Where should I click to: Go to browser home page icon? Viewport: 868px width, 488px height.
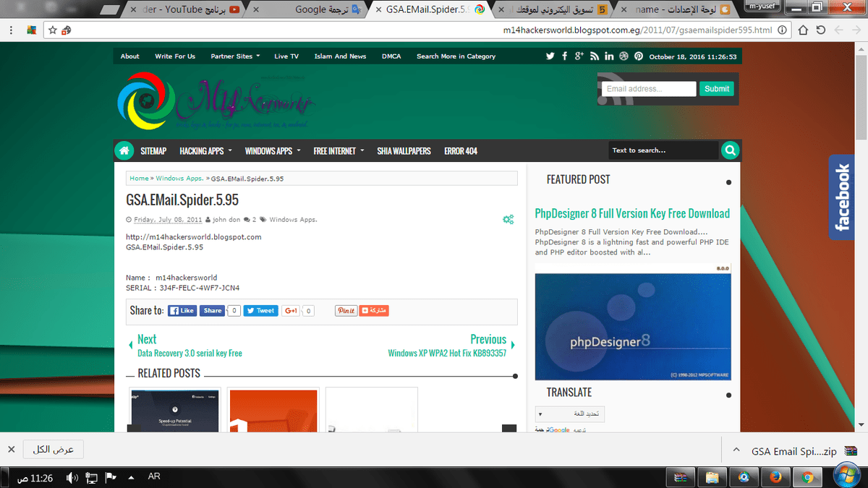803,30
